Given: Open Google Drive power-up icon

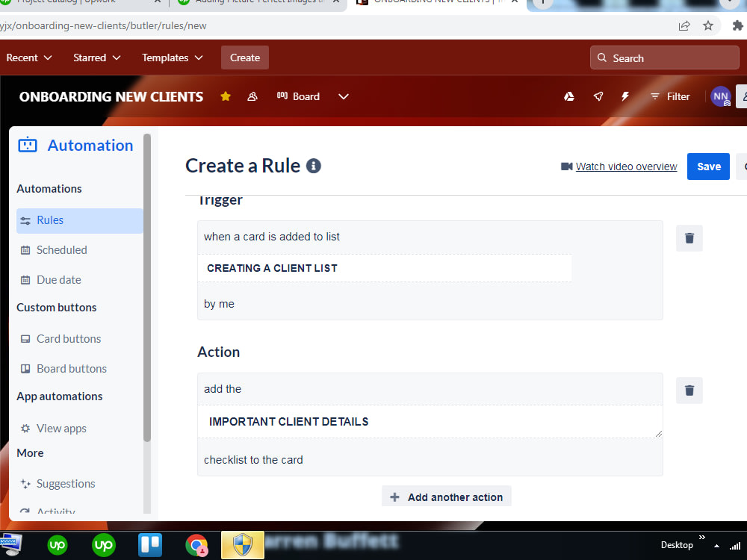Looking at the screenshot, I should click(x=568, y=96).
